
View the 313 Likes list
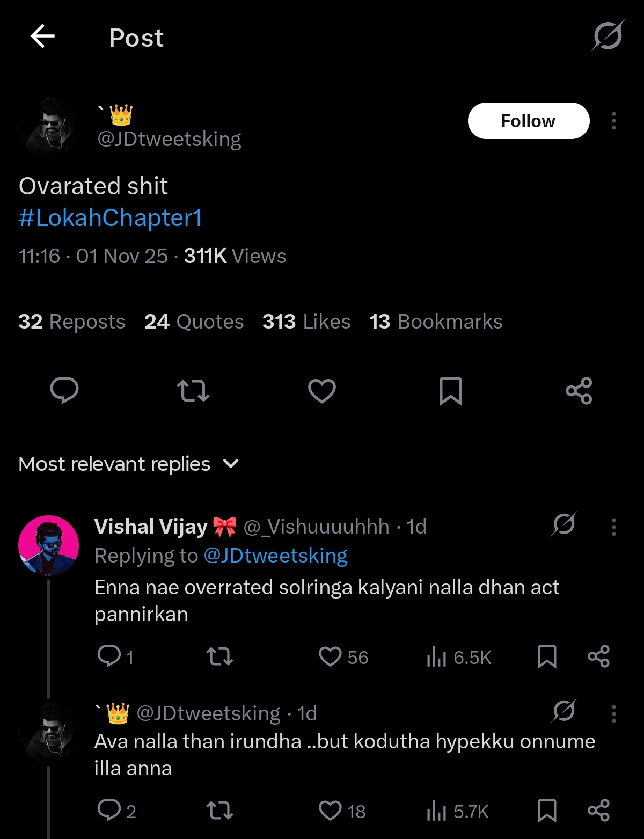point(306,322)
